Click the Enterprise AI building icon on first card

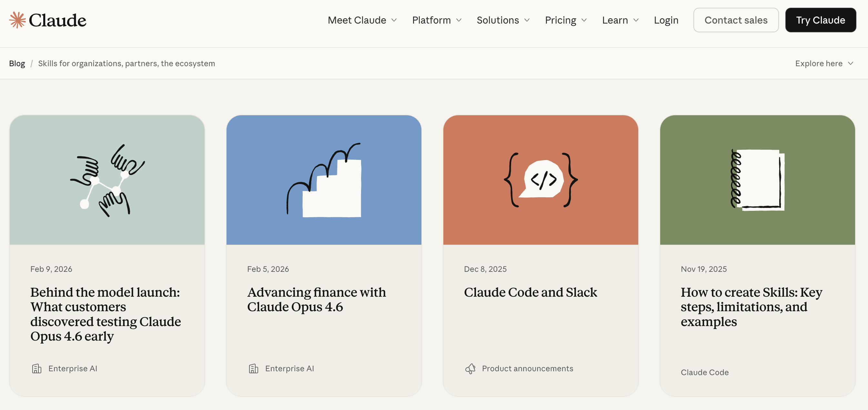[37, 369]
